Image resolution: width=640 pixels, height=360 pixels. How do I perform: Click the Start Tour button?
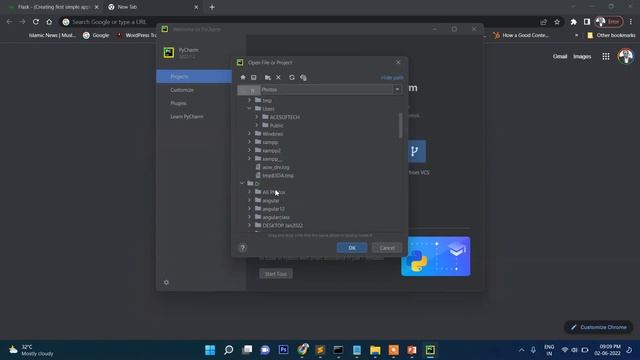click(276, 274)
